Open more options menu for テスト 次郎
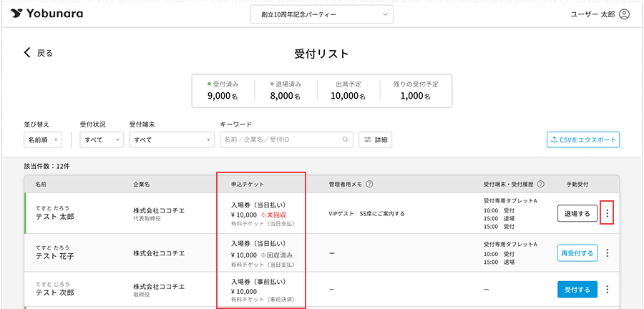This screenshot has width=644, height=309. coord(608,290)
